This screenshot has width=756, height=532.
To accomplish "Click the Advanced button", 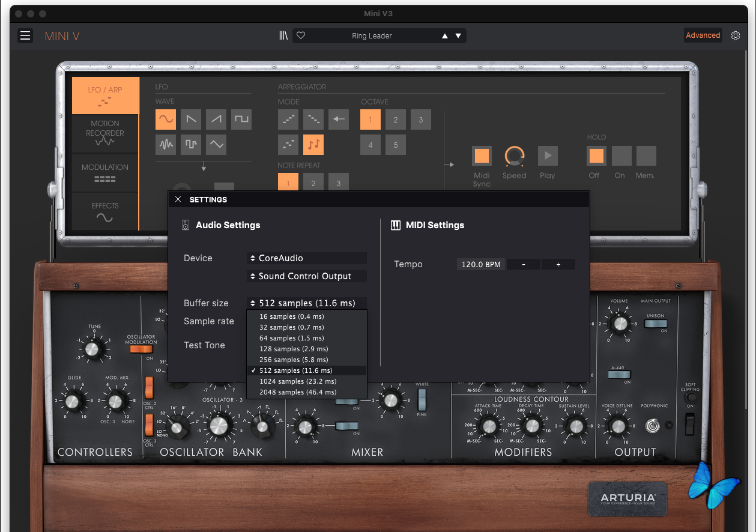I will [703, 35].
